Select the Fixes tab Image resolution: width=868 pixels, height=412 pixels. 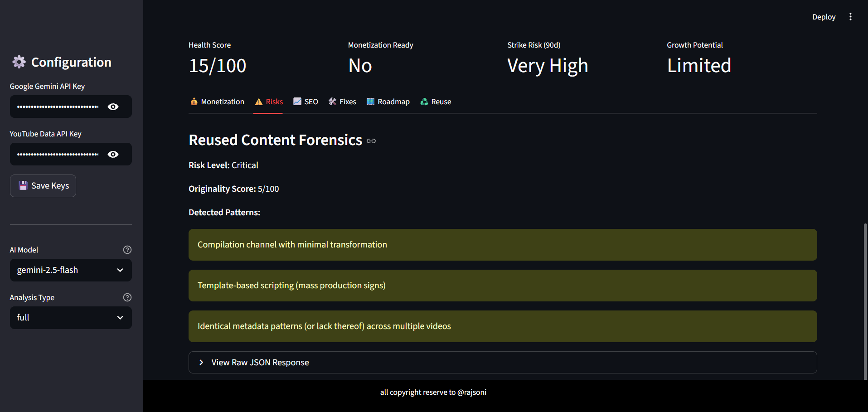pyautogui.click(x=342, y=102)
